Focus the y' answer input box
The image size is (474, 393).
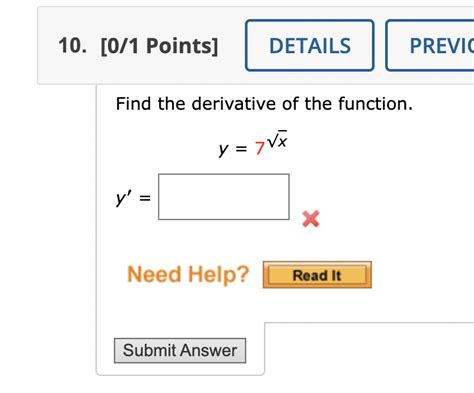pos(224,197)
